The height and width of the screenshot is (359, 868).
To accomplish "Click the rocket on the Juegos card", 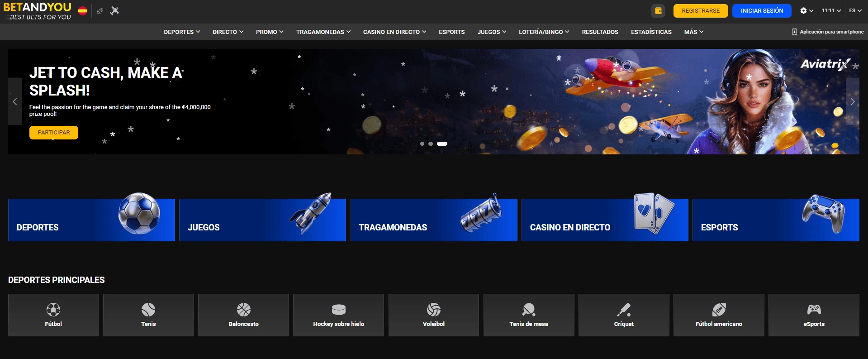I will [311, 213].
